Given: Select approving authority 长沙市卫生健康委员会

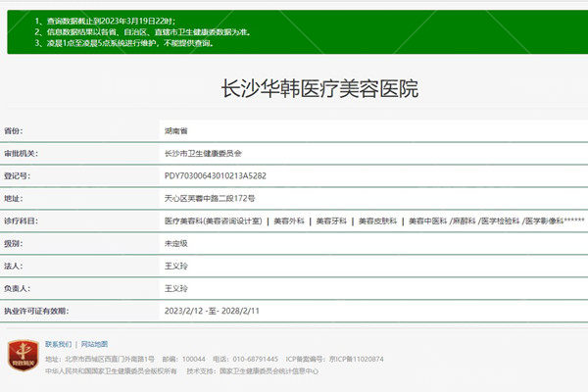Looking at the screenshot, I should tap(203, 154).
